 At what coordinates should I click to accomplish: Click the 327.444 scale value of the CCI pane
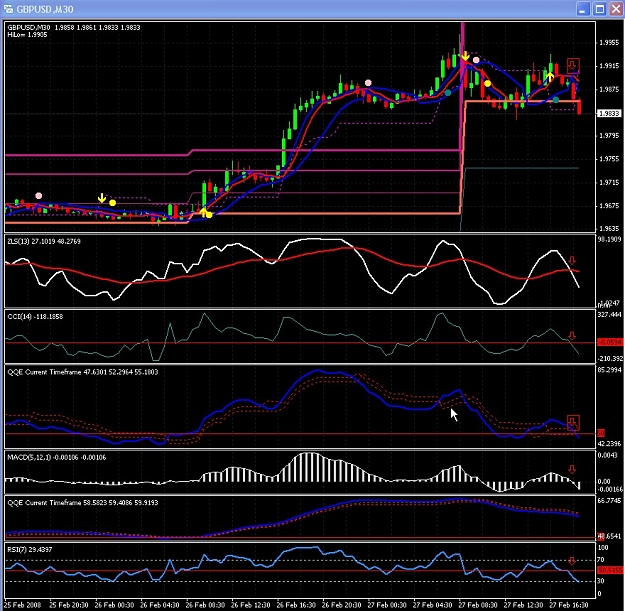(609, 314)
